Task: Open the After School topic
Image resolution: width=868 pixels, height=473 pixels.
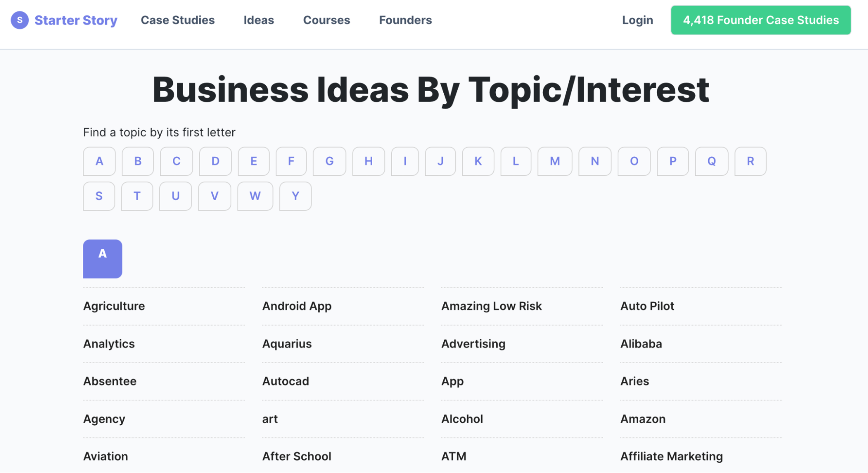Action: click(x=297, y=456)
